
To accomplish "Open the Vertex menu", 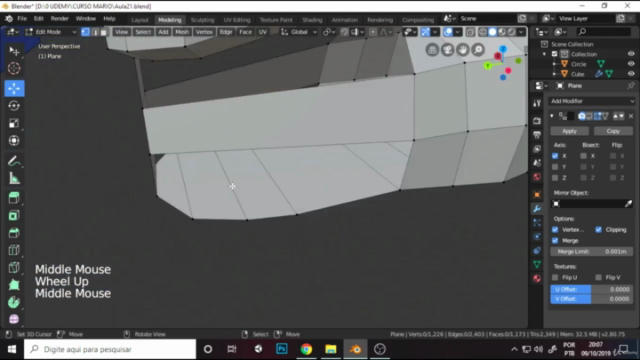I will pos(204,32).
